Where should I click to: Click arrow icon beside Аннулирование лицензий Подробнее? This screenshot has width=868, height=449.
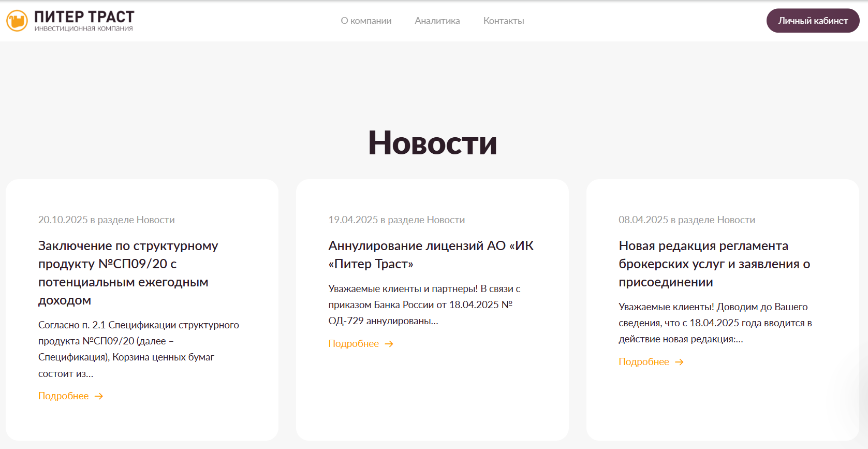[x=389, y=344]
